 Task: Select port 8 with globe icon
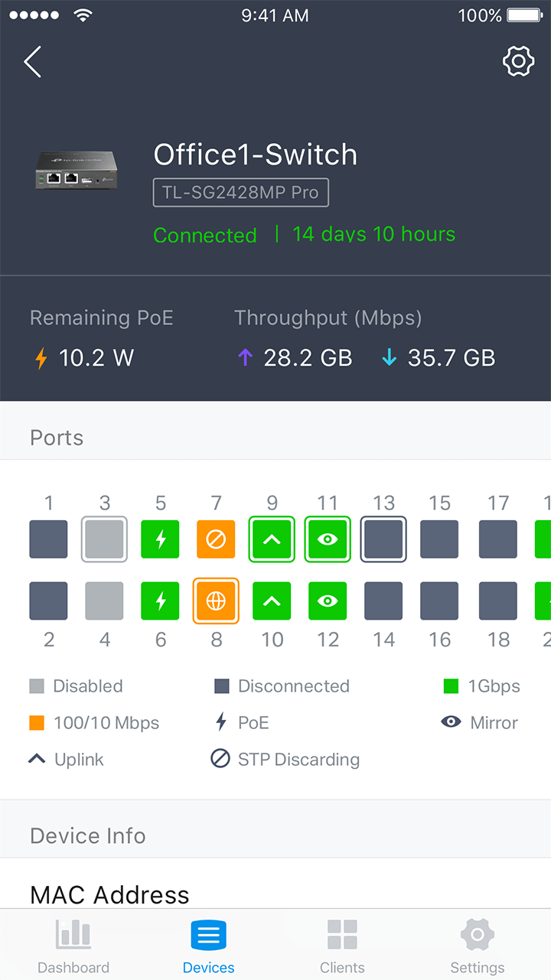pyautogui.click(x=216, y=601)
